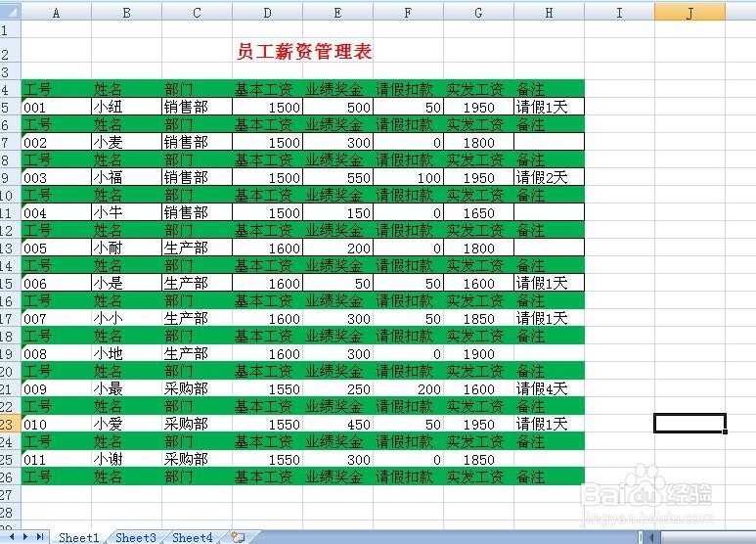
Task: Select 部门 cell 采购部 in row 25
Action: tap(197, 459)
